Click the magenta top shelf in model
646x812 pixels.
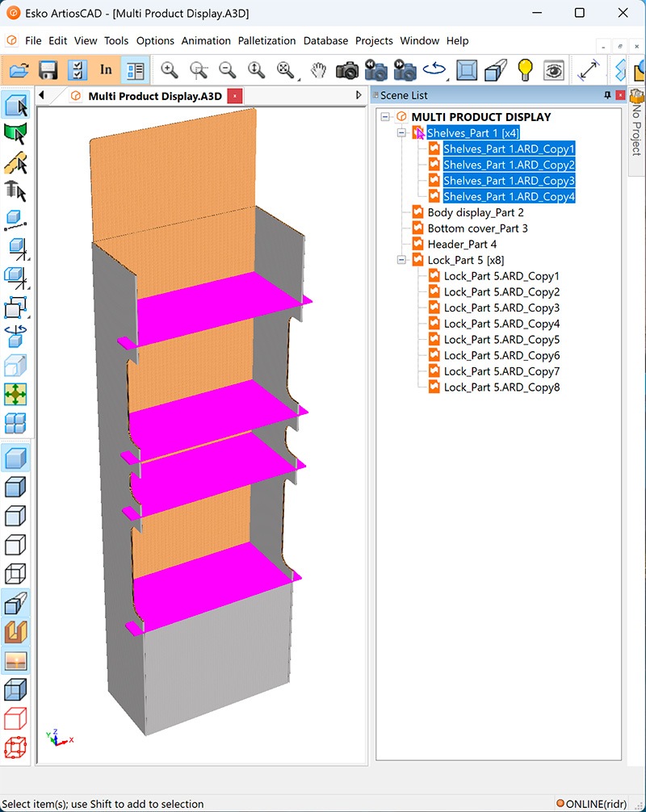click(218, 303)
